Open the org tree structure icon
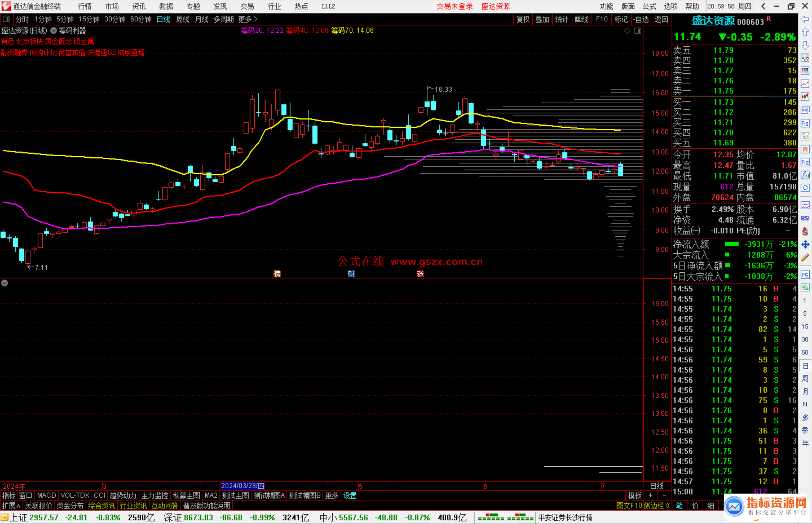 point(805,136)
